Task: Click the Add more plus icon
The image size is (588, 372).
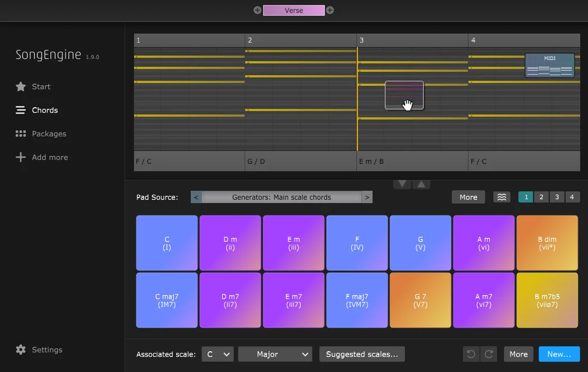Action: coord(21,158)
